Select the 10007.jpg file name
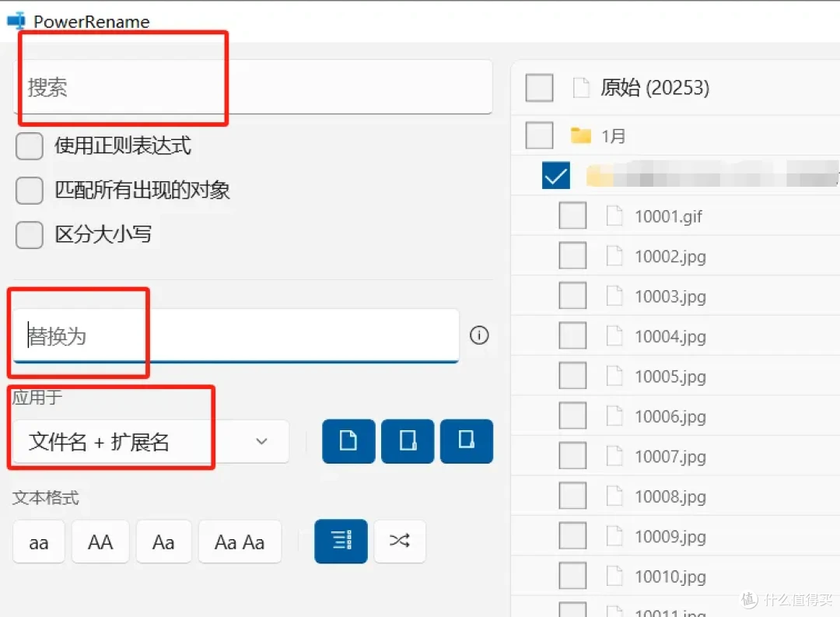 670,457
